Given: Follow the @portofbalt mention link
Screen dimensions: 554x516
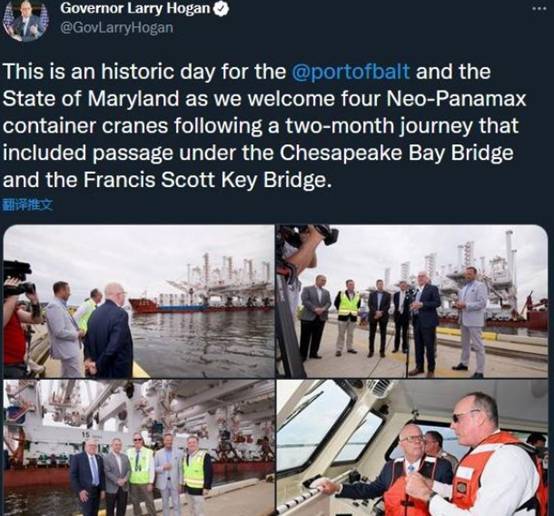Looking at the screenshot, I should tap(351, 72).
